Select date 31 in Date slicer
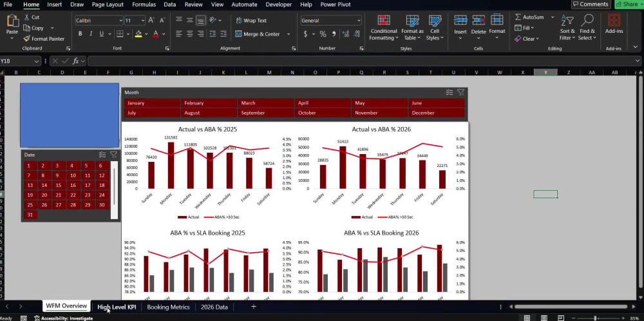The image size is (644, 321). [x=30, y=215]
